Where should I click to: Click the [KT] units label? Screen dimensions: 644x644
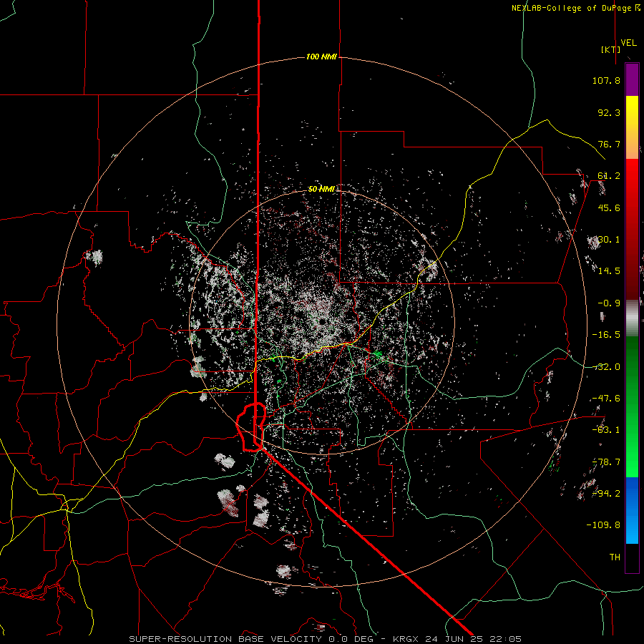610,49
